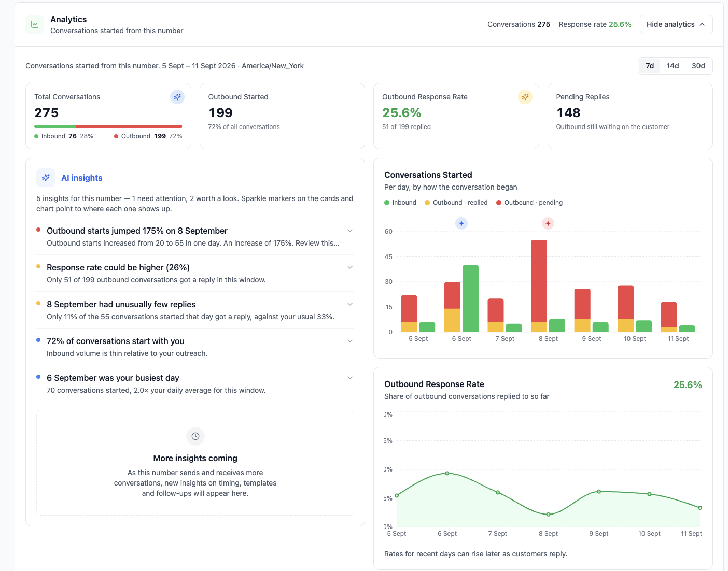This screenshot has width=728, height=571.
Task: Expand the 6 September busiest day insight
Action: 350,378
